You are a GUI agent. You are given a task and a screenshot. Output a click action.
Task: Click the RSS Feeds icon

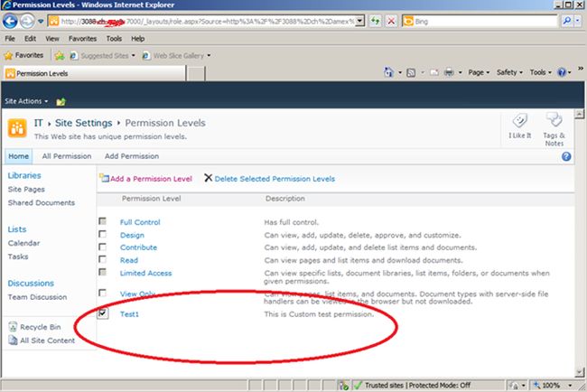pyautogui.click(x=411, y=72)
